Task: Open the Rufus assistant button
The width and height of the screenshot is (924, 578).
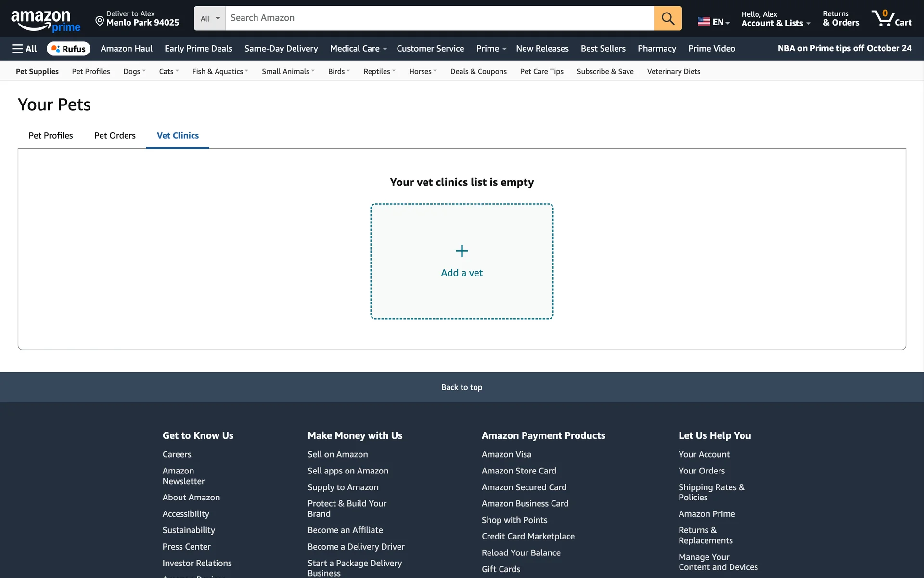Action: [68, 49]
